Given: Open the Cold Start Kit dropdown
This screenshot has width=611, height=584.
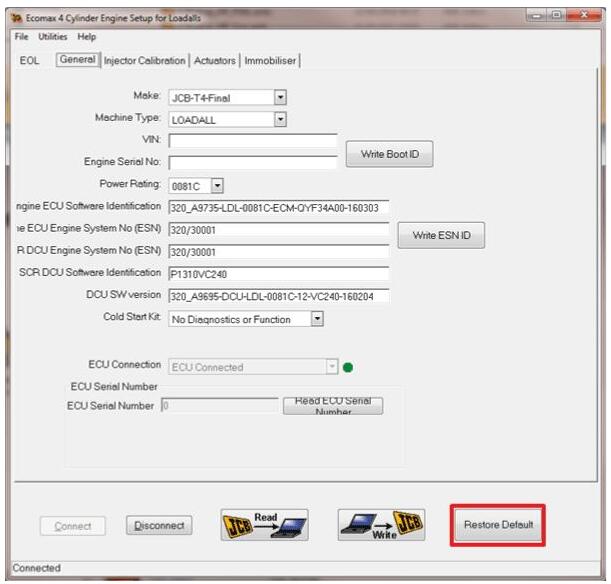Looking at the screenshot, I should [x=317, y=319].
